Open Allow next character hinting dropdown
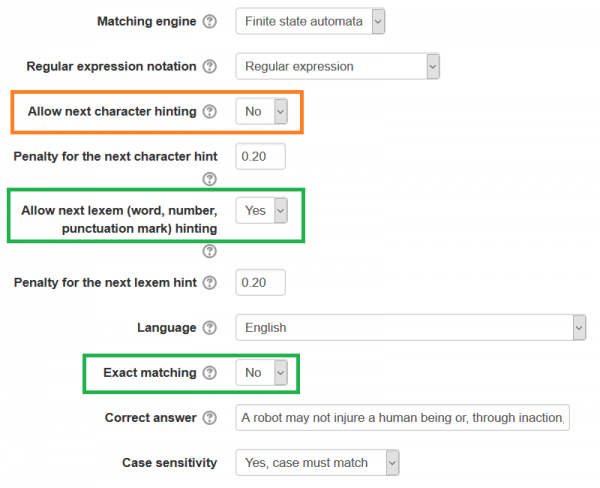600x488 pixels. (262, 111)
